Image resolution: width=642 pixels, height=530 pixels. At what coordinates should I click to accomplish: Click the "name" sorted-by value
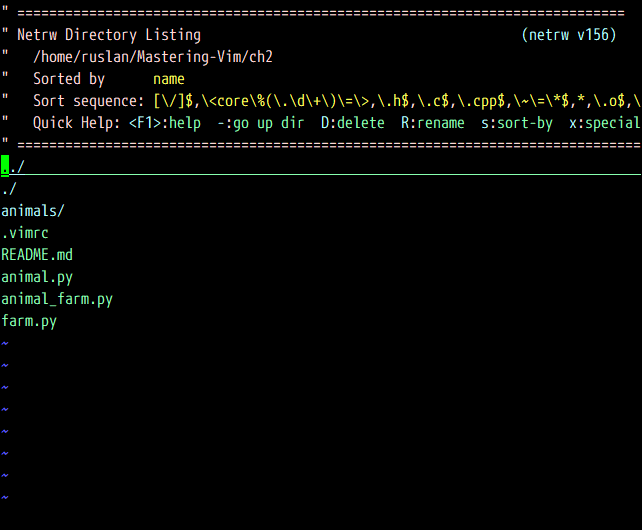pos(169,79)
